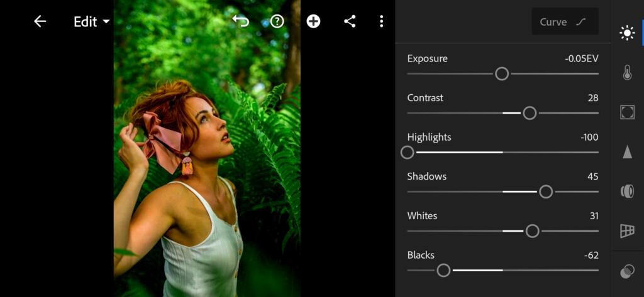Click the Blacks value -62

tap(591, 256)
